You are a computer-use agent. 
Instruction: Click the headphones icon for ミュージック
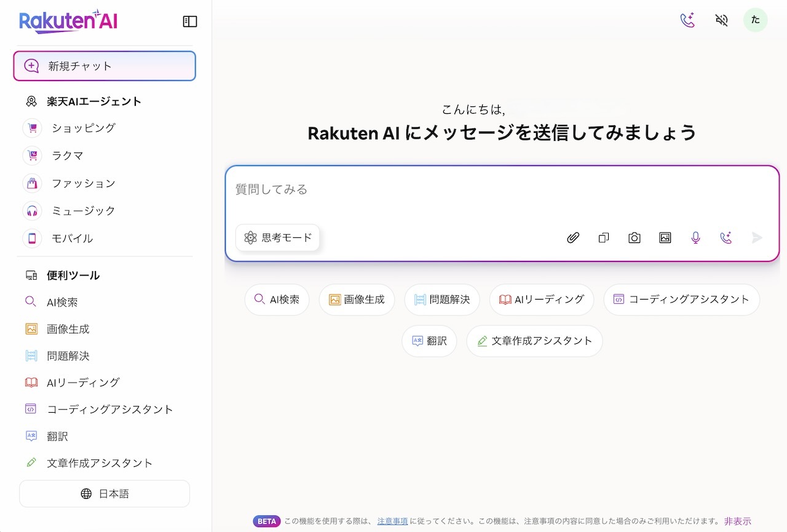tap(32, 210)
